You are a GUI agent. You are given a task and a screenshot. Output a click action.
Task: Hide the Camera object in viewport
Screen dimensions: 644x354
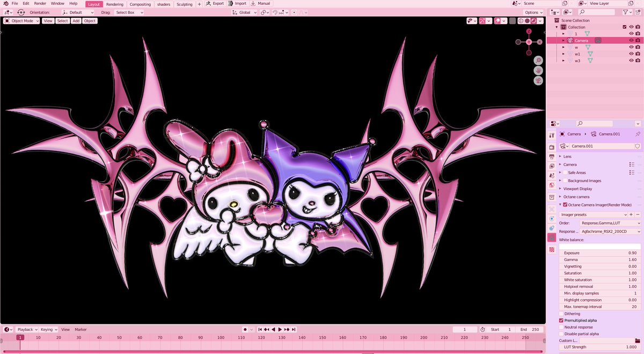pyautogui.click(x=631, y=40)
